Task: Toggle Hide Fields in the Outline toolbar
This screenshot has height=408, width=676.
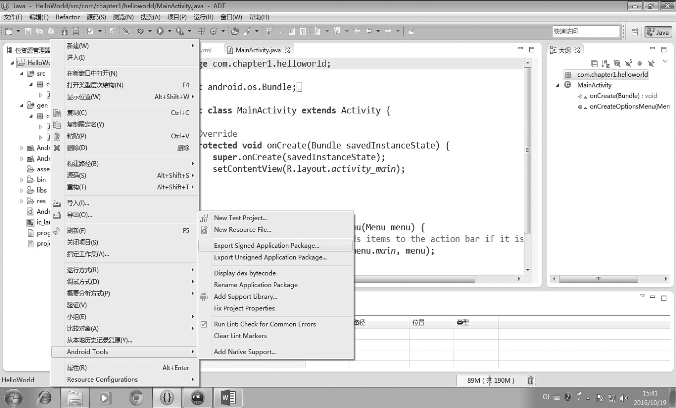Action: tap(617, 63)
